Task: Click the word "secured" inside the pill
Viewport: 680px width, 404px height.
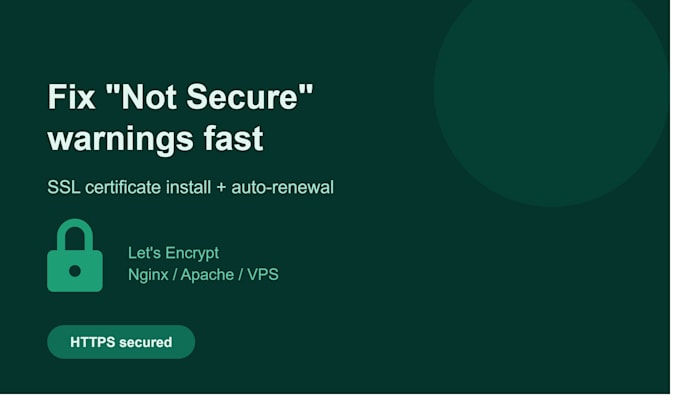Action: tap(146, 342)
